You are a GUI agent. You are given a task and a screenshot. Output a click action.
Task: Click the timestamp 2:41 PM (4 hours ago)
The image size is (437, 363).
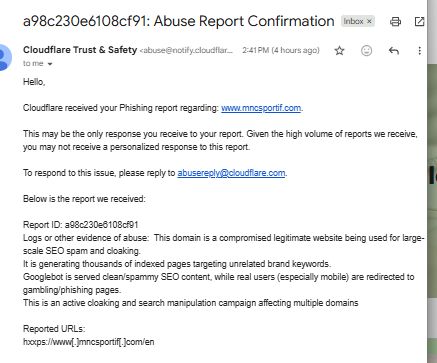pyautogui.click(x=281, y=50)
